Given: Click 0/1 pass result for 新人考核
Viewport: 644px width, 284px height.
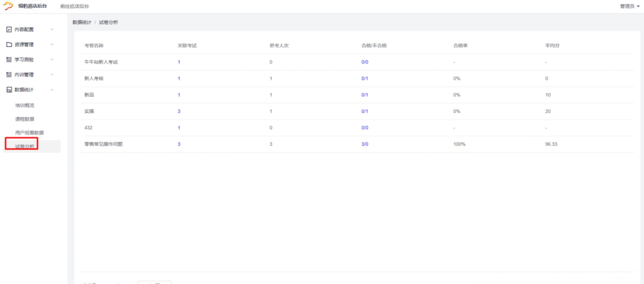Looking at the screenshot, I should (x=365, y=78).
